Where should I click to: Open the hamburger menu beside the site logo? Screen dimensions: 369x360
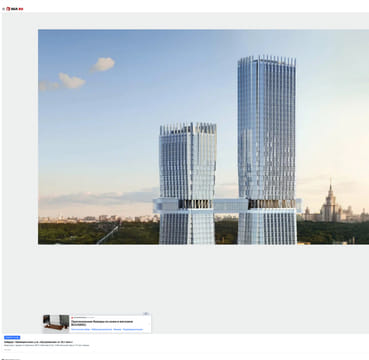coord(3,9)
